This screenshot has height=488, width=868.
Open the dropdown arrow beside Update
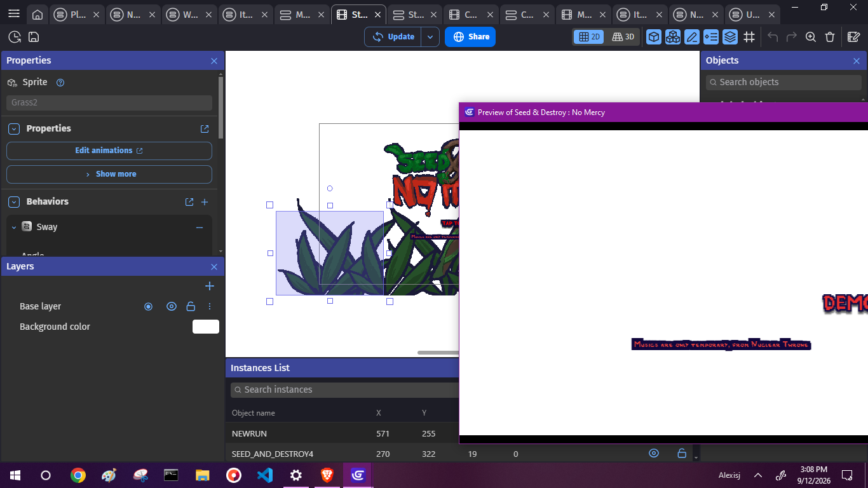click(x=430, y=37)
